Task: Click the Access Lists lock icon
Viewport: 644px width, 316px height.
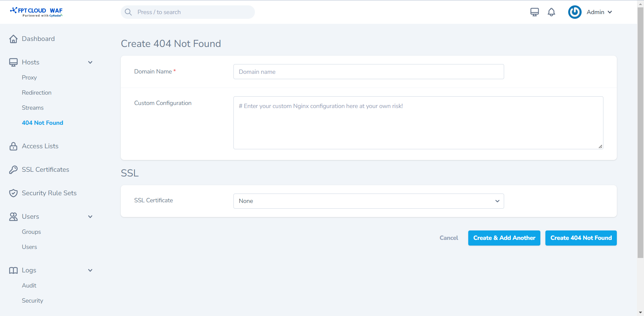Action: click(13, 146)
